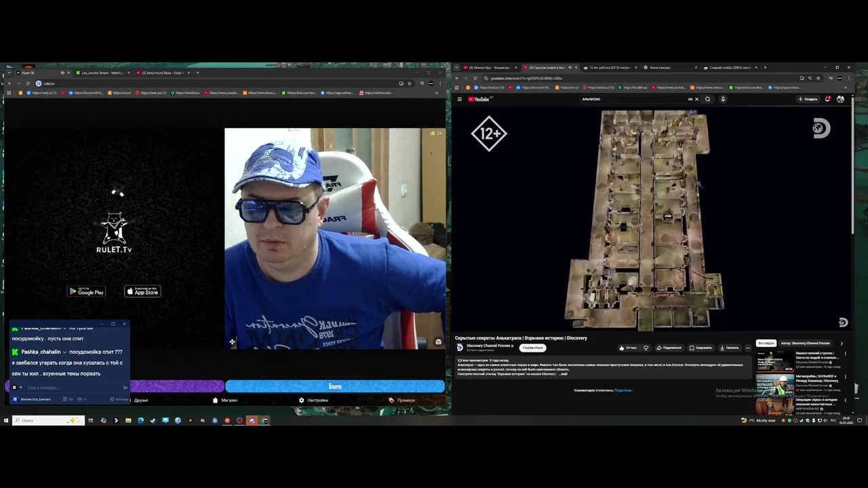Bookmark the YouTube page with star icon
This screenshot has width=868, height=488.
click(x=818, y=79)
